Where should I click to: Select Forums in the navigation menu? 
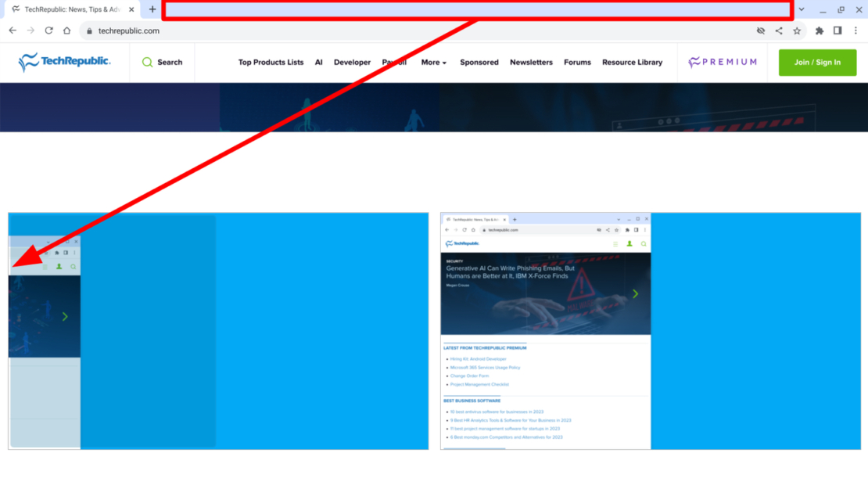point(577,62)
